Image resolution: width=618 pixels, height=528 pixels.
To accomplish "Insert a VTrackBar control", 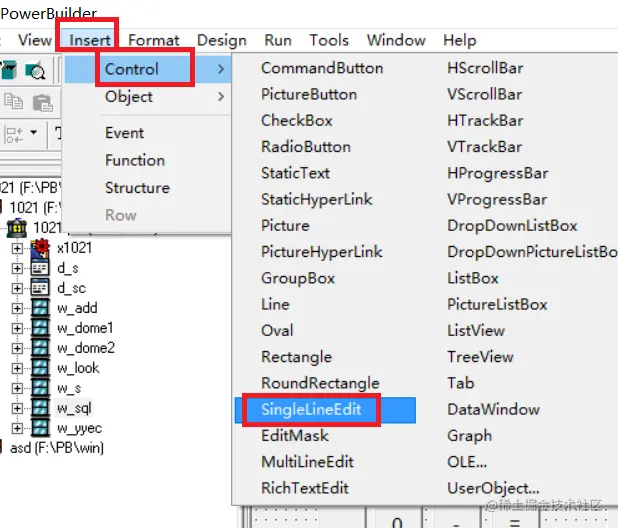I will 484,147.
